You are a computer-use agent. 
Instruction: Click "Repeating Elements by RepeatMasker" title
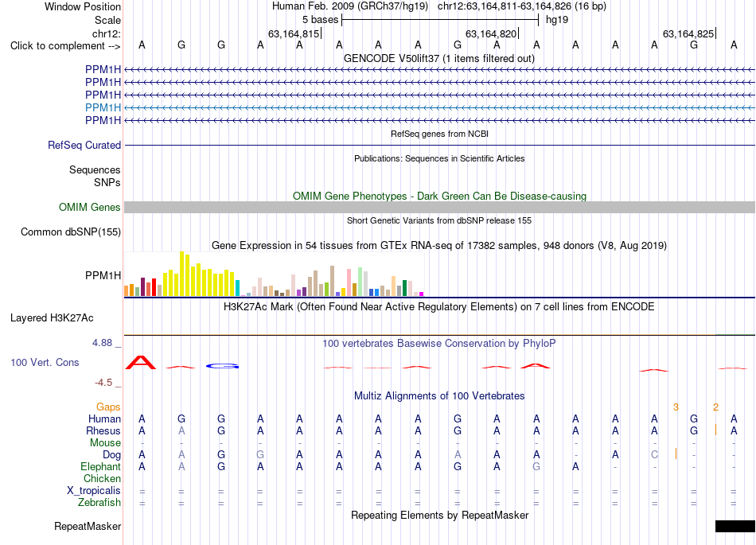[440, 515]
